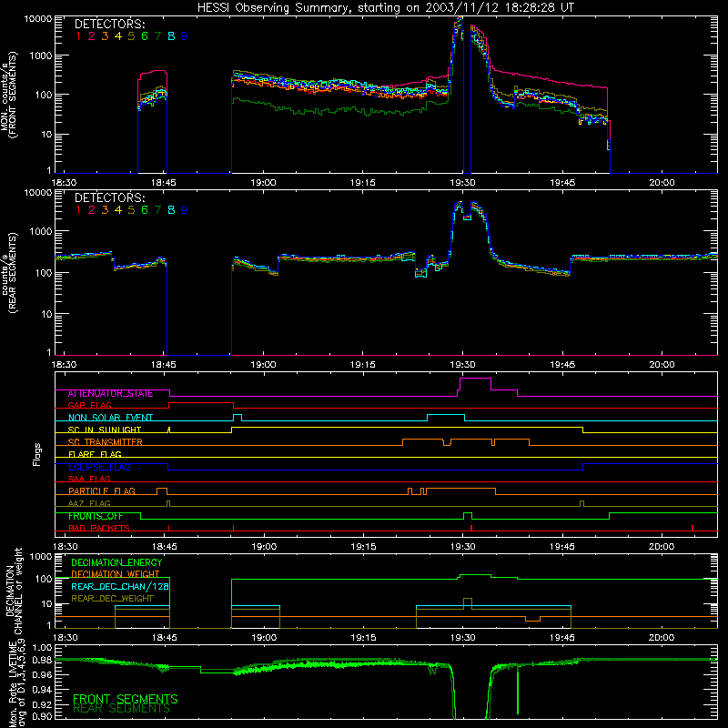Select the BAD_PACKETS flag label
728x728 pixels.
click(x=99, y=528)
